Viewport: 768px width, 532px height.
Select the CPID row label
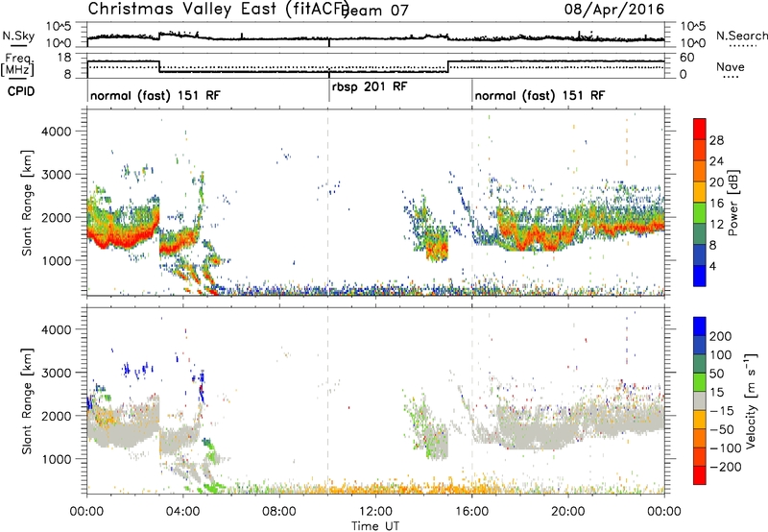pyautogui.click(x=21, y=91)
